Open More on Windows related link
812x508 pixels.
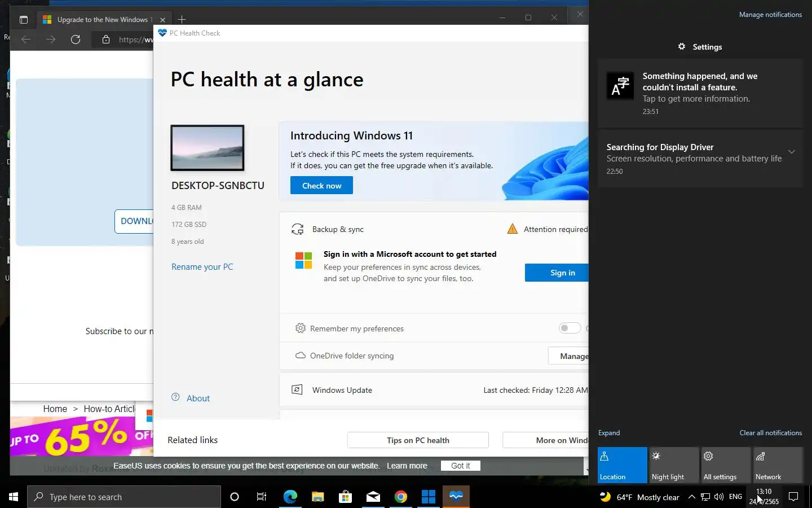pos(545,440)
